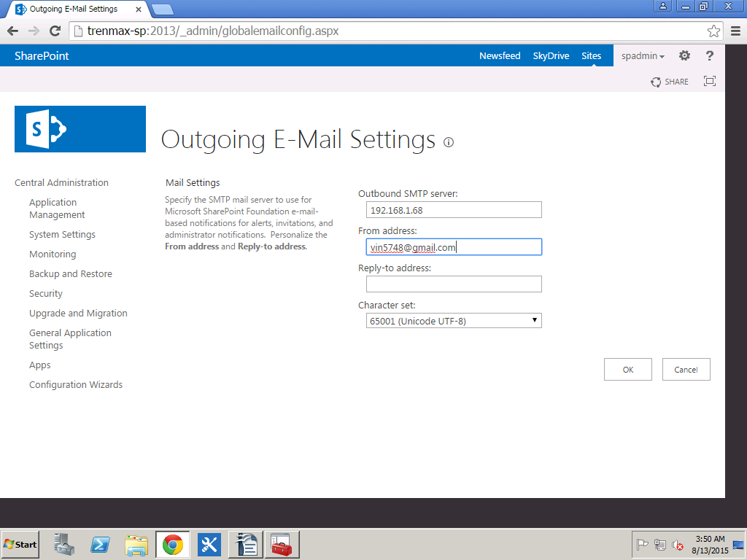This screenshot has height=560, width=747.
Task: Open Upgrade and Migration in sidebar
Action: tap(78, 313)
